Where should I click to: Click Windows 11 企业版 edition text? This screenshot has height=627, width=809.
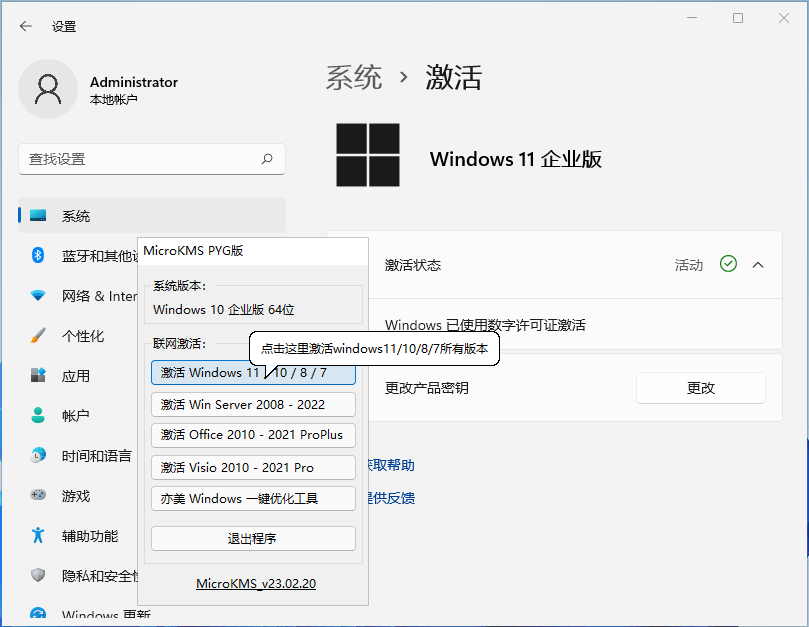tap(516, 158)
